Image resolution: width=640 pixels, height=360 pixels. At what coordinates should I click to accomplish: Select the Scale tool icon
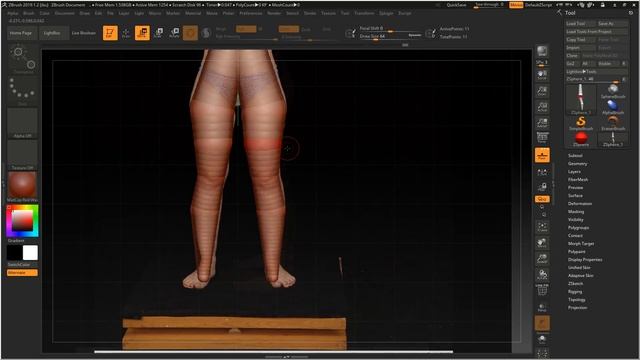tap(159, 33)
